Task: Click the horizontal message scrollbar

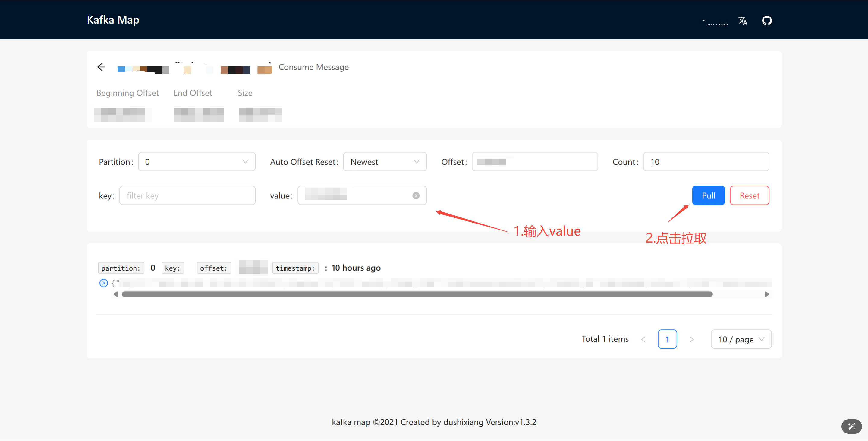Action: (x=417, y=294)
